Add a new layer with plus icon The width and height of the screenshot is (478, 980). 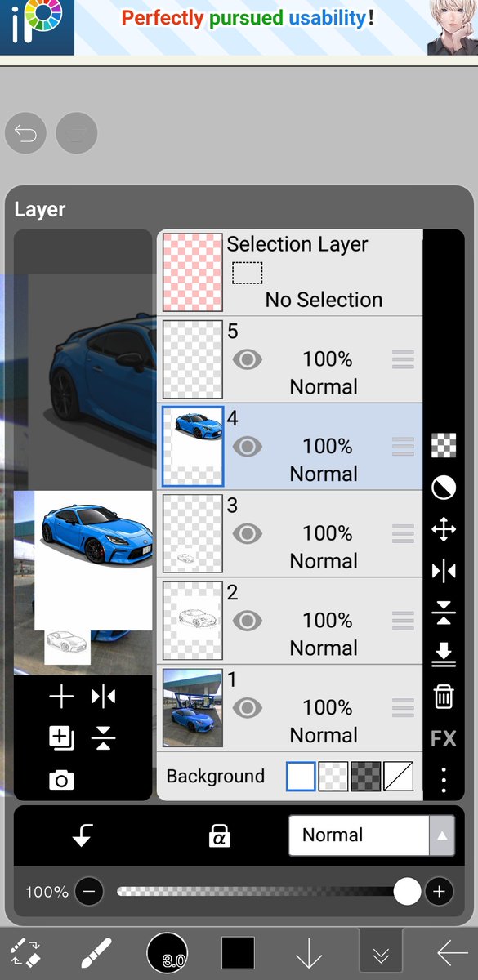pos(61,697)
